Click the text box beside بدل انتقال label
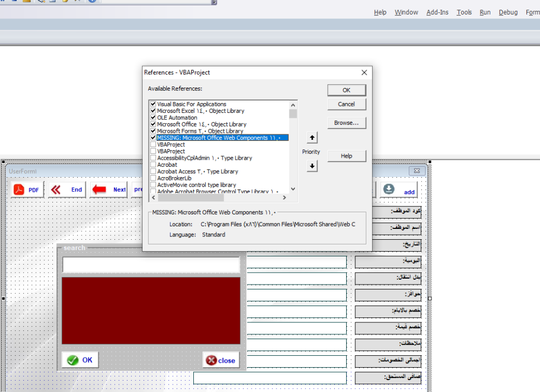The height and width of the screenshot is (392, 540). click(297, 279)
